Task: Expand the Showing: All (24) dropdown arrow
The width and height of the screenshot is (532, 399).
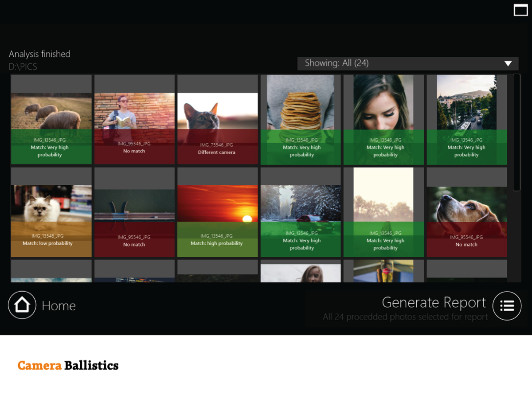Action: tap(508, 63)
